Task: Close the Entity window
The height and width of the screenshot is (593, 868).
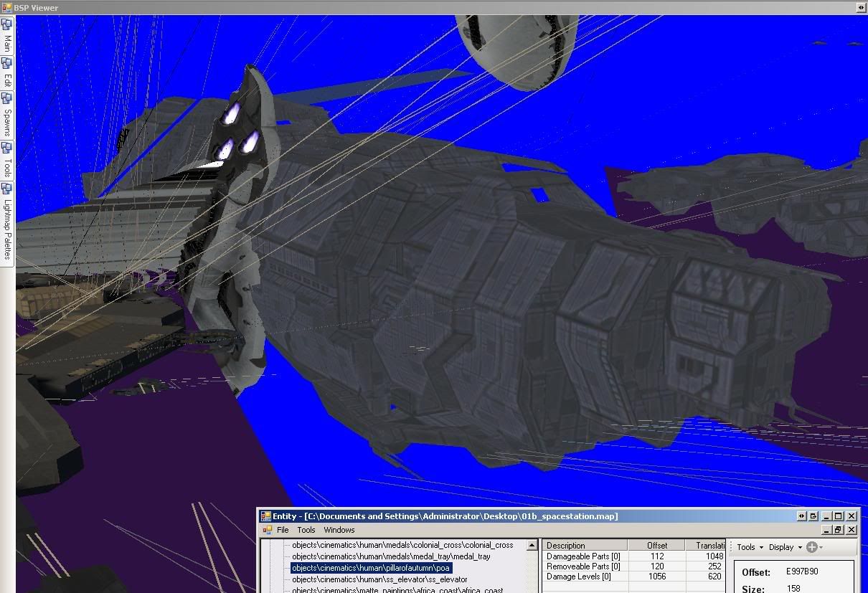Action: [852, 516]
